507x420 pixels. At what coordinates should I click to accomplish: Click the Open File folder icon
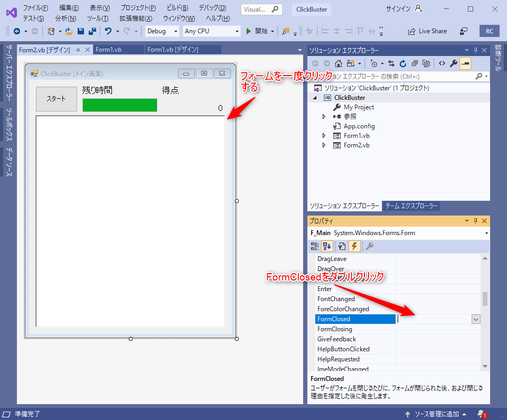69,31
